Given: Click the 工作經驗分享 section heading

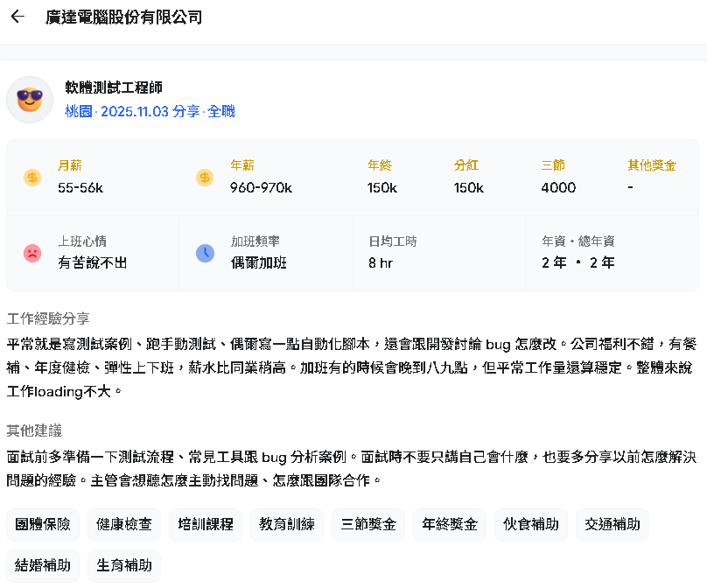Looking at the screenshot, I should click(48, 318).
